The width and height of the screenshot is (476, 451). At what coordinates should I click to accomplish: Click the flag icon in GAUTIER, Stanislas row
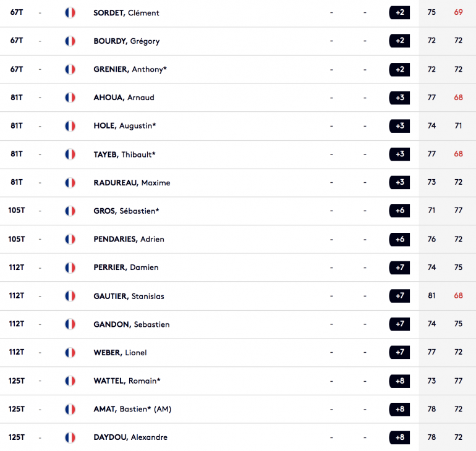(x=70, y=296)
